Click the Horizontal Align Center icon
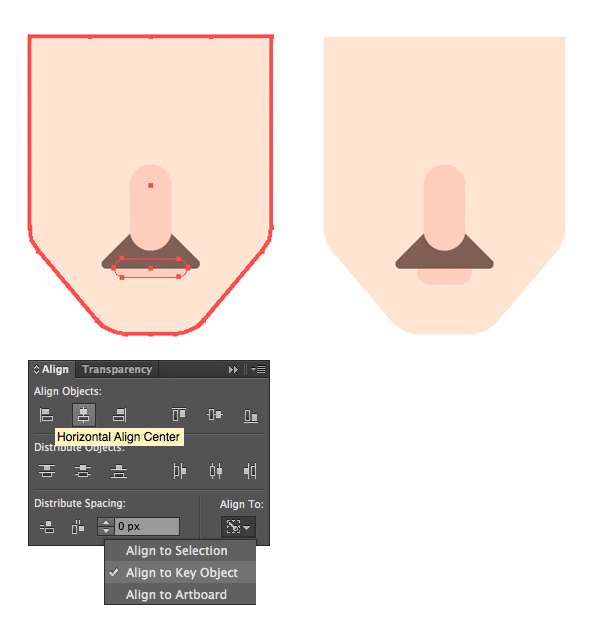Image resolution: width=600 pixels, height=632 pixels. click(x=84, y=415)
